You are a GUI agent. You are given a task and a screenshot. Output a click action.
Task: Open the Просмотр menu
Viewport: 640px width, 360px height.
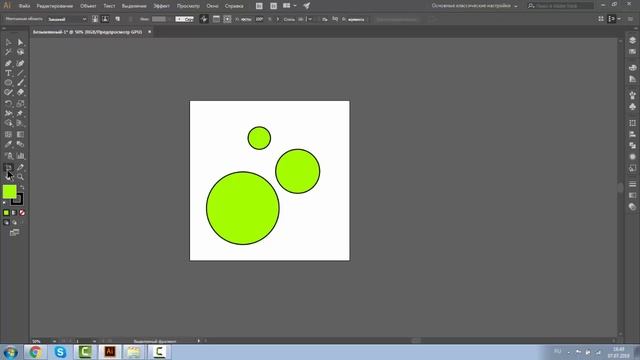[188, 6]
